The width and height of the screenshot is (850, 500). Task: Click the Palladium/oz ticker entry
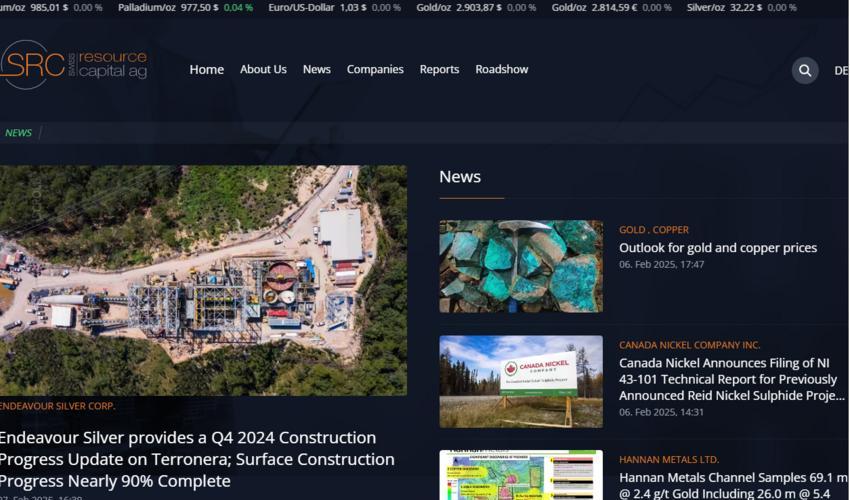185,8
